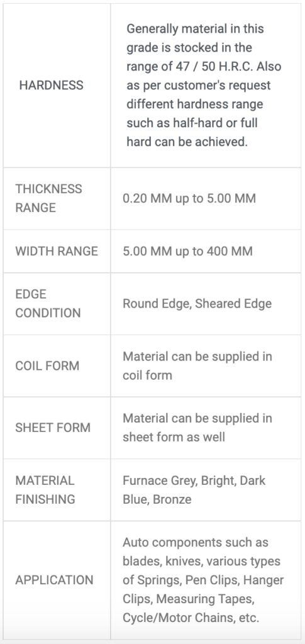Image resolution: width=305 pixels, height=644 pixels.
Task: Click the half-hard or full text line
Action: click(x=192, y=123)
